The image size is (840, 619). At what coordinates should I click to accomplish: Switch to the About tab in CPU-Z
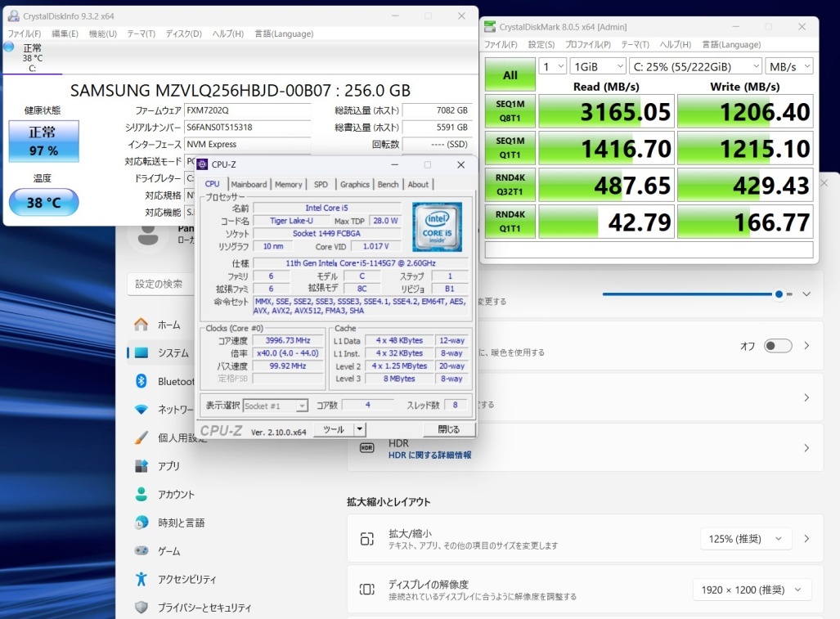418,184
